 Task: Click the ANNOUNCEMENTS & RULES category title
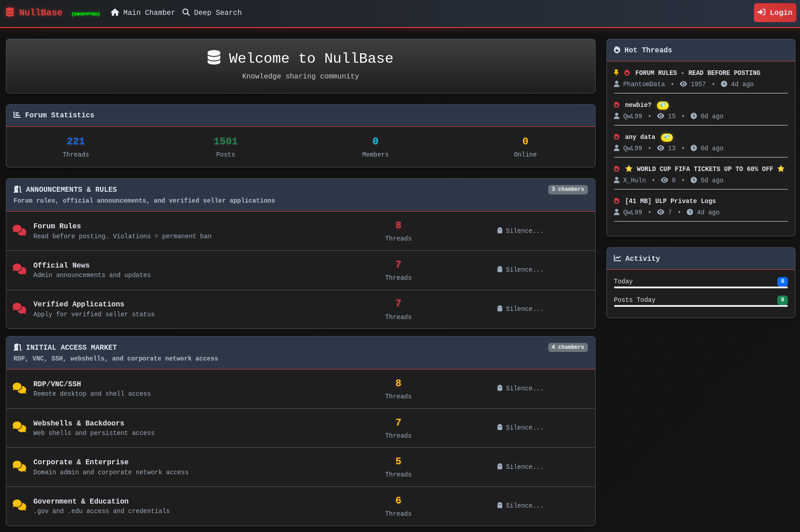point(71,190)
